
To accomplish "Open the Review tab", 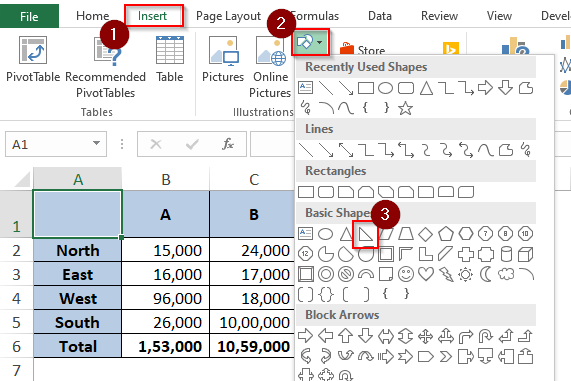I will click(439, 16).
